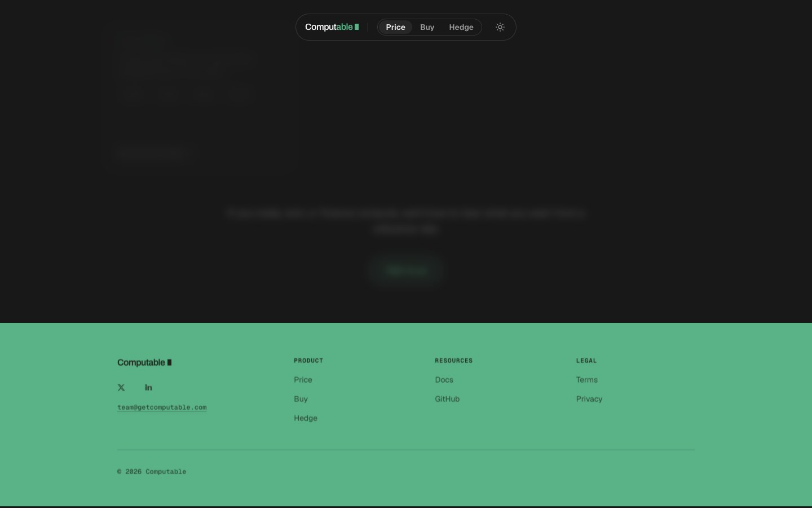The image size is (812, 508).
Task: Open the Docs resource link
Action: 444,380
